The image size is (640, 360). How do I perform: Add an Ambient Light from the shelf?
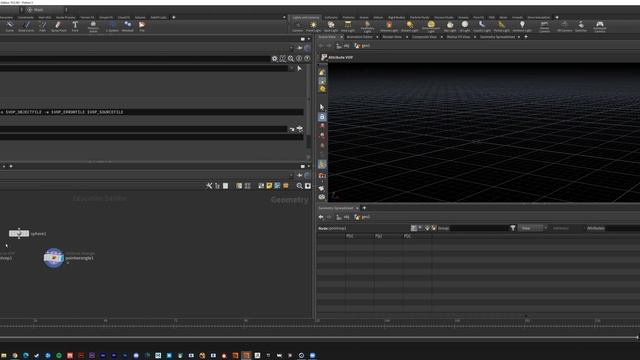[522, 27]
